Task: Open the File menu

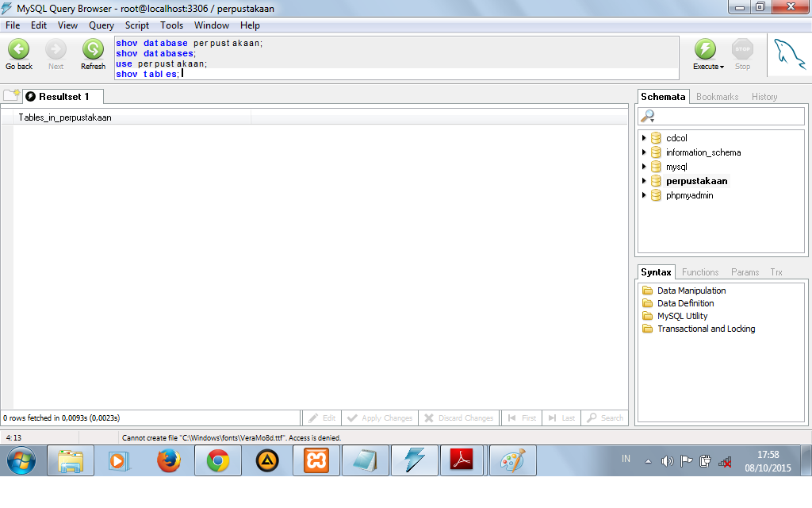Action: pos(13,25)
